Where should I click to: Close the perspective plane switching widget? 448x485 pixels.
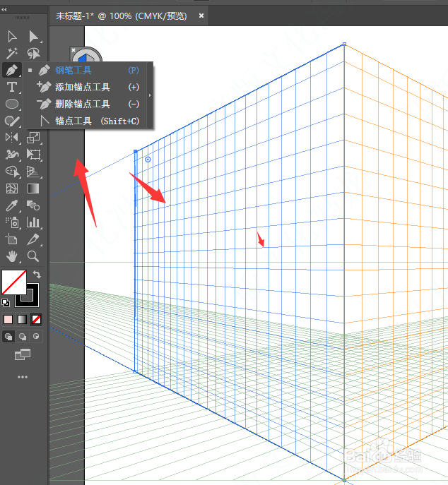(x=73, y=50)
